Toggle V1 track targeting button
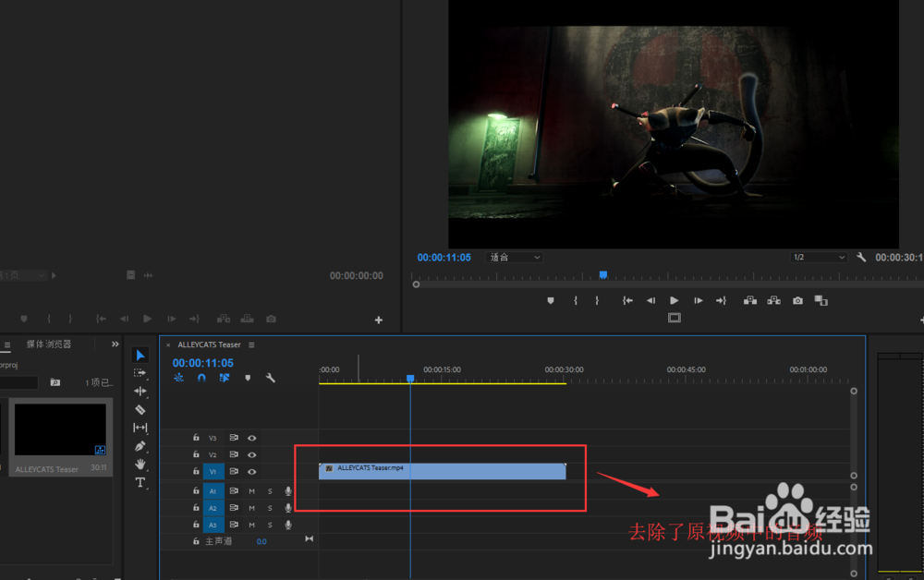Image resolution: width=924 pixels, height=580 pixels. (213, 472)
